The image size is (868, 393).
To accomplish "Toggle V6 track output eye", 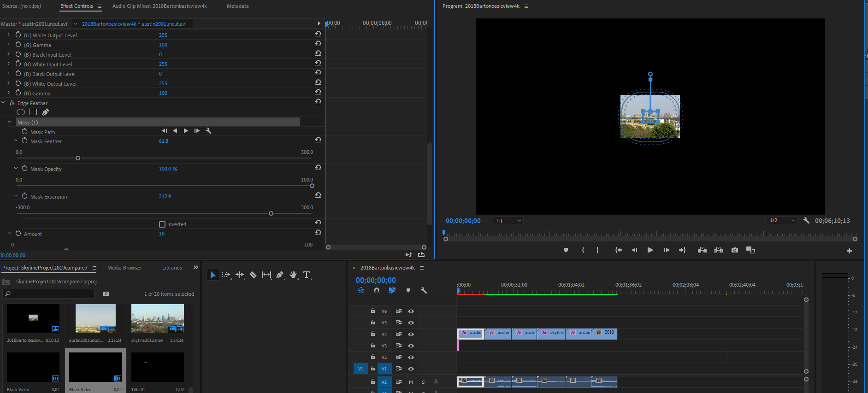I will [x=411, y=311].
